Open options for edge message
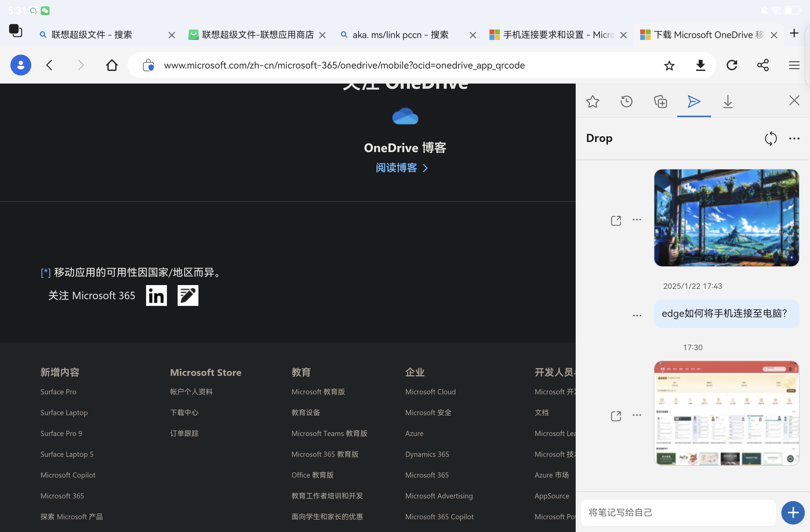This screenshot has height=532, width=810. [x=637, y=316]
